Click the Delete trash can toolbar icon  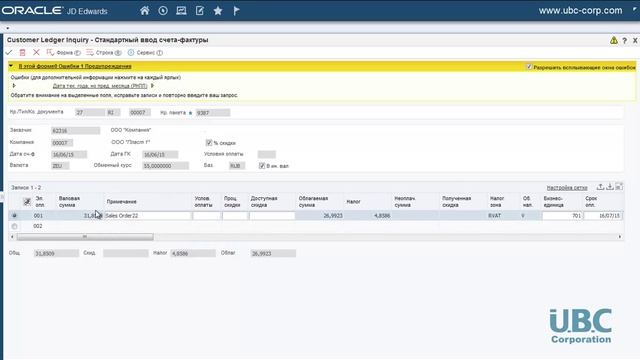coord(22,53)
